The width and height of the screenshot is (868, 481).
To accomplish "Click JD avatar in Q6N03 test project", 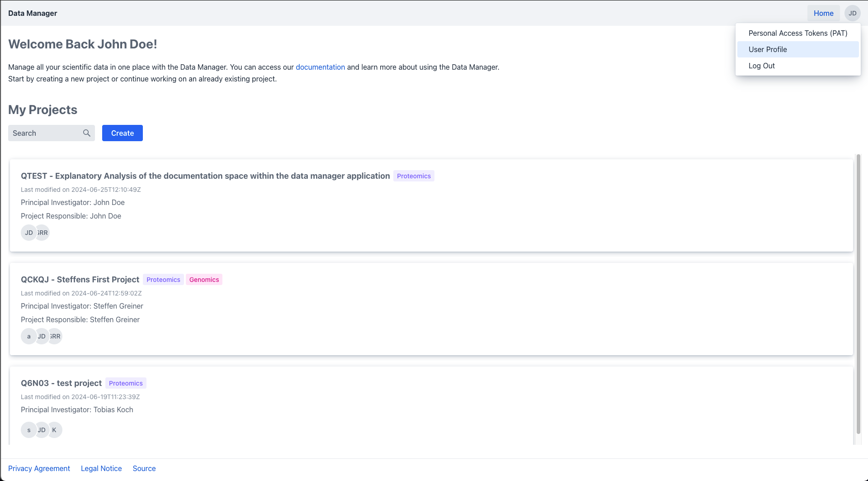I will tap(42, 430).
